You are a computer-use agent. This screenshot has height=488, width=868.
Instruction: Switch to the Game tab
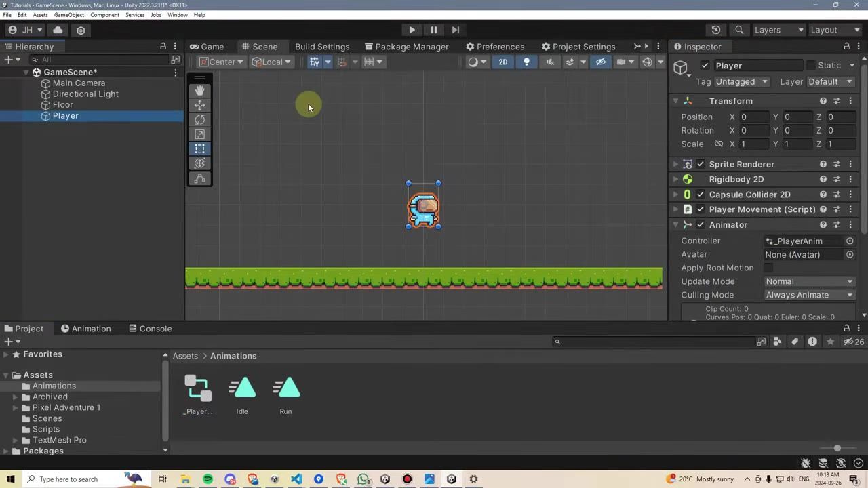(x=207, y=47)
